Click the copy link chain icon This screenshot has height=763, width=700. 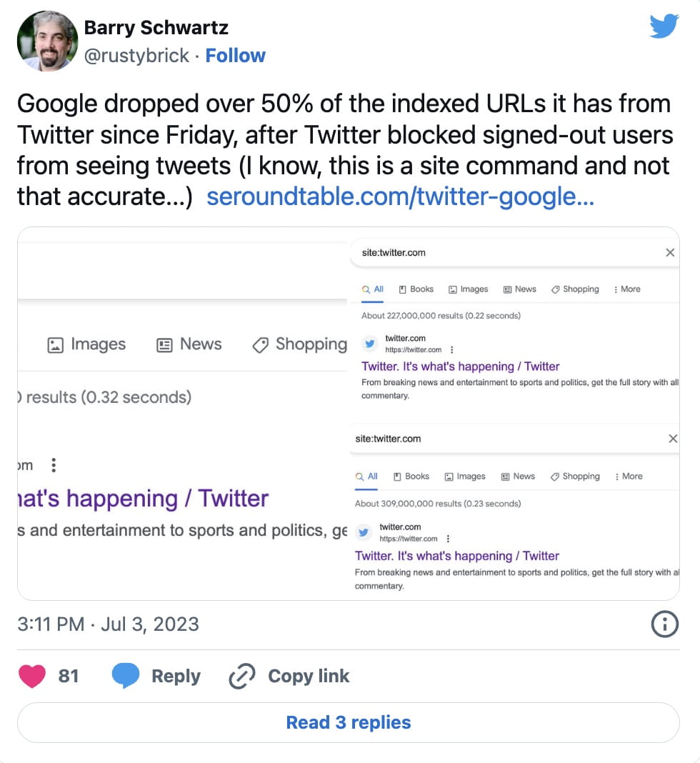(x=242, y=676)
